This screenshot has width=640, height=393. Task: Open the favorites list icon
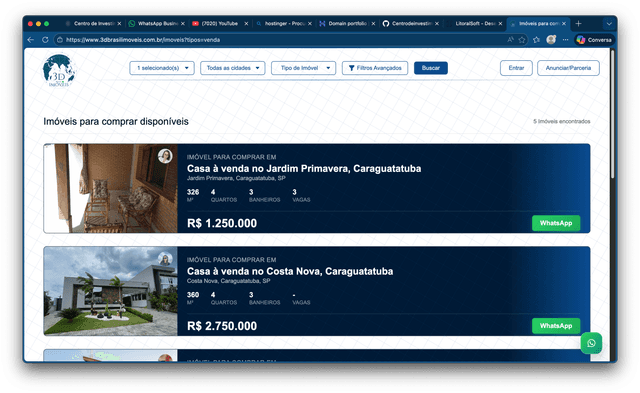pos(536,40)
